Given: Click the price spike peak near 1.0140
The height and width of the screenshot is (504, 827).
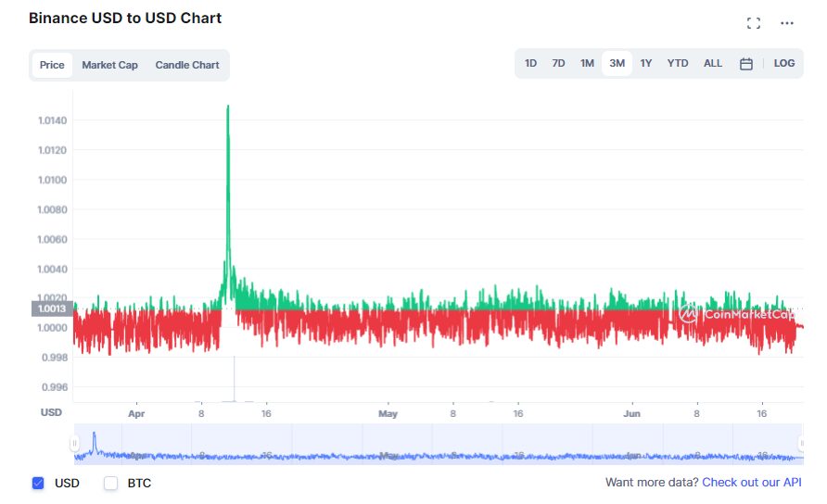Looking at the screenshot, I should click(228, 106).
